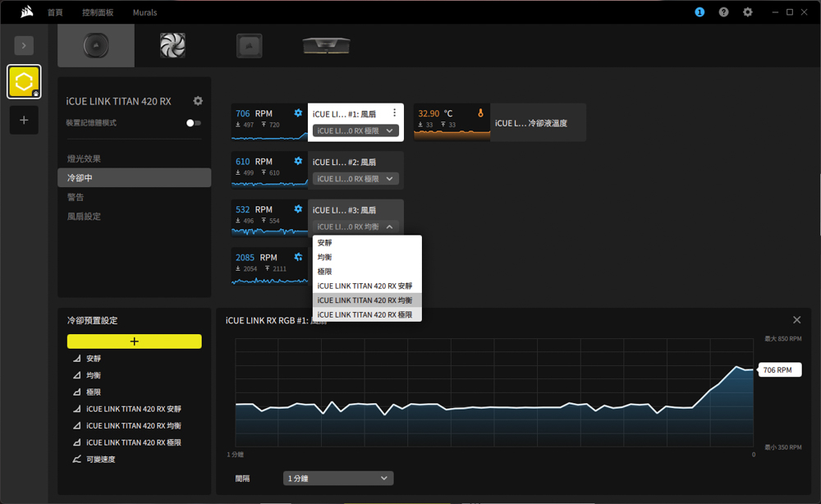Click the 可變速度 variable speed icon

[77, 459]
